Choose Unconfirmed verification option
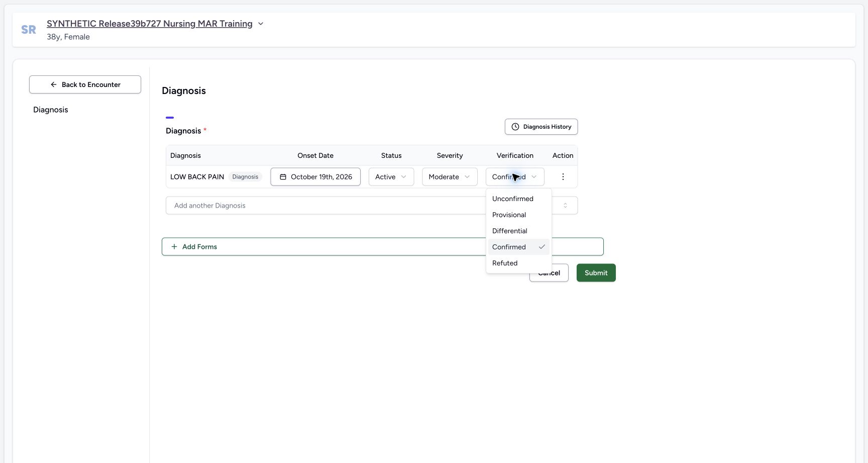The image size is (868, 463). (518, 199)
